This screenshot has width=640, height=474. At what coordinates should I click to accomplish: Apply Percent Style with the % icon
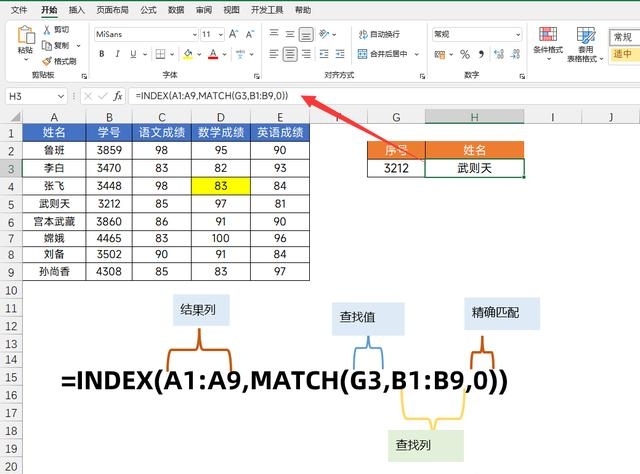465,54
